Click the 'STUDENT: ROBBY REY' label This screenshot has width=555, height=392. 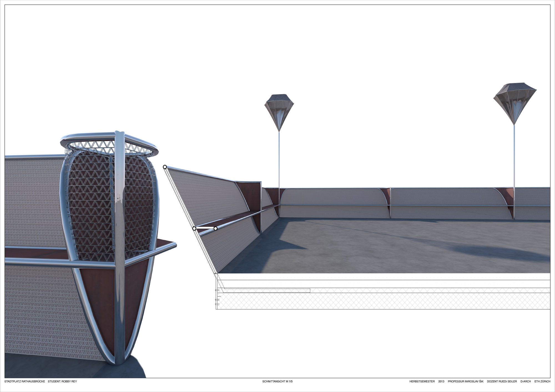(62, 381)
